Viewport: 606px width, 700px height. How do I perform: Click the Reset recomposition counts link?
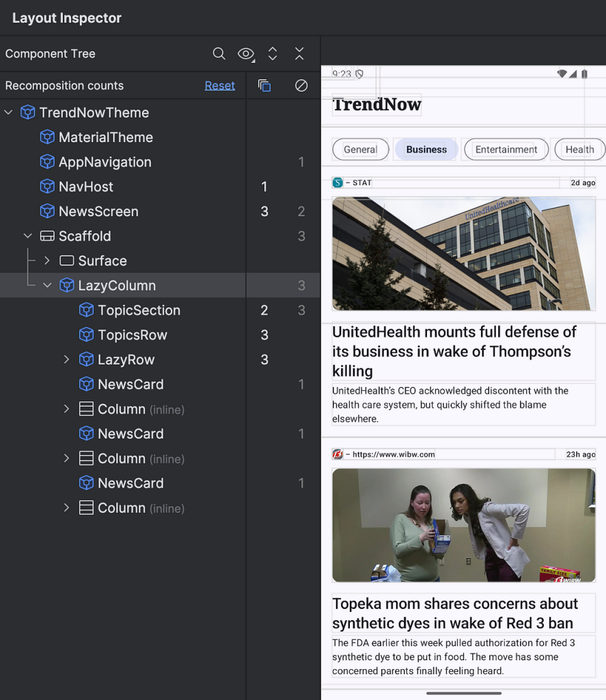point(219,85)
